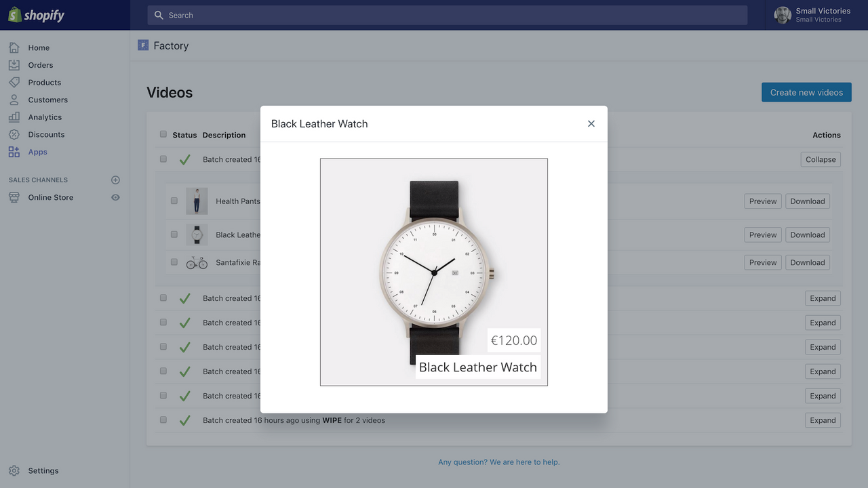The width and height of the screenshot is (868, 488).
Task: Open Orders in sidebar
Action: [x=41, y=65]
